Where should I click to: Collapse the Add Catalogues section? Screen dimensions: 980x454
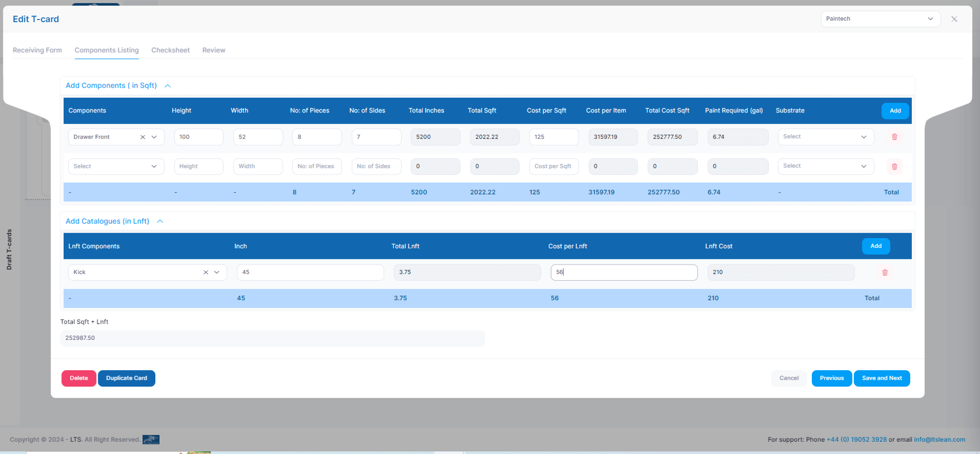point(160,221)
